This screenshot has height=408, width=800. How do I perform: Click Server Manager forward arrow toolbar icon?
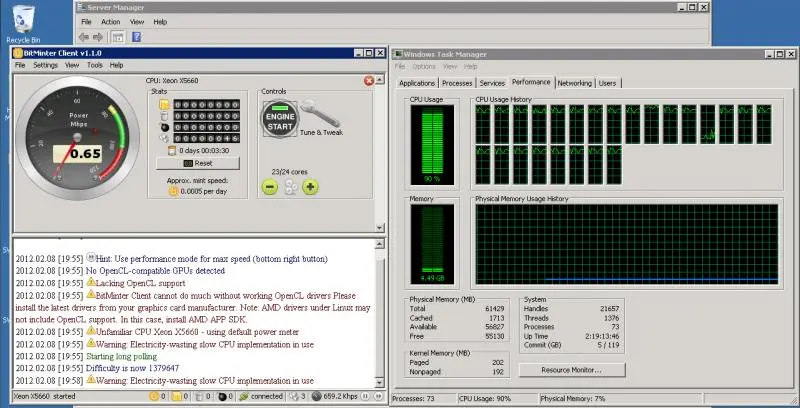click(98, 37)
